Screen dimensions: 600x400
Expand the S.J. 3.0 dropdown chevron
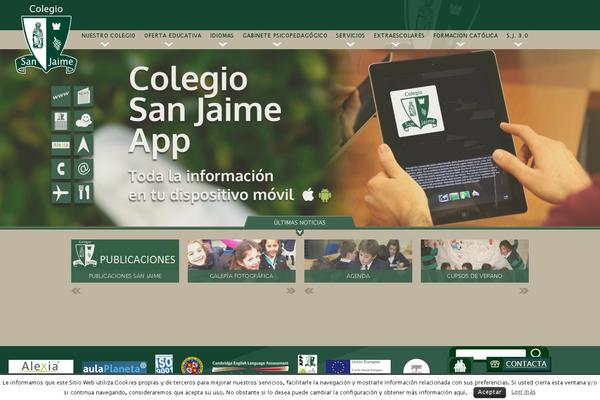[518, 44]
